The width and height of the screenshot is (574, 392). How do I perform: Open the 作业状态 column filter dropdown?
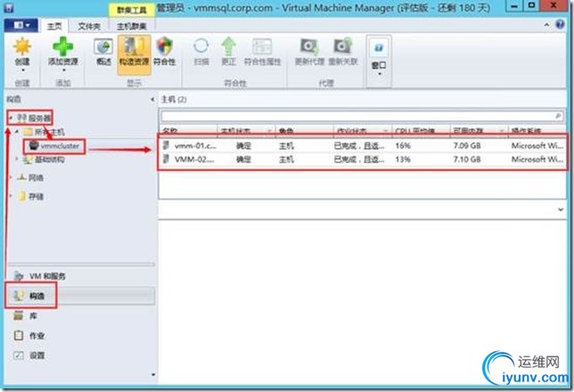point(386,131)
